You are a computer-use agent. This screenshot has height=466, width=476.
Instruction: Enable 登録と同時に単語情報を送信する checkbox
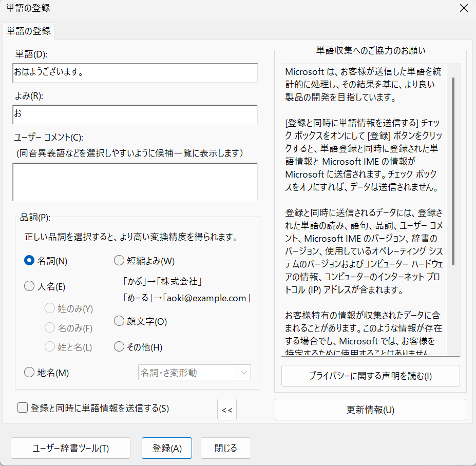point(23,408)
